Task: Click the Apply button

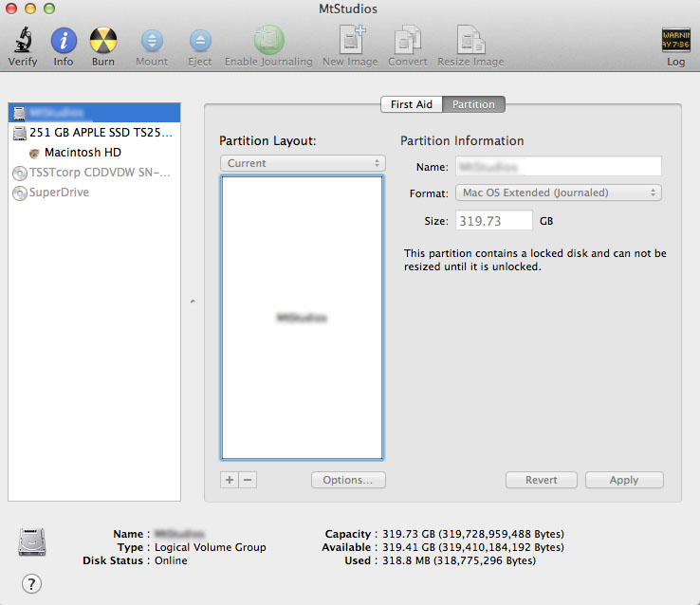Action: coord(624,480)
